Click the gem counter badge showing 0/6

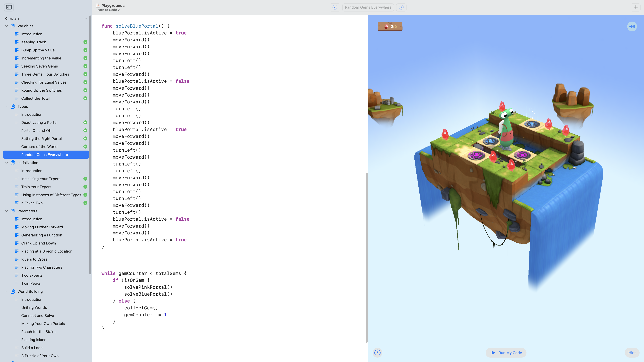(x=390, y=26)
